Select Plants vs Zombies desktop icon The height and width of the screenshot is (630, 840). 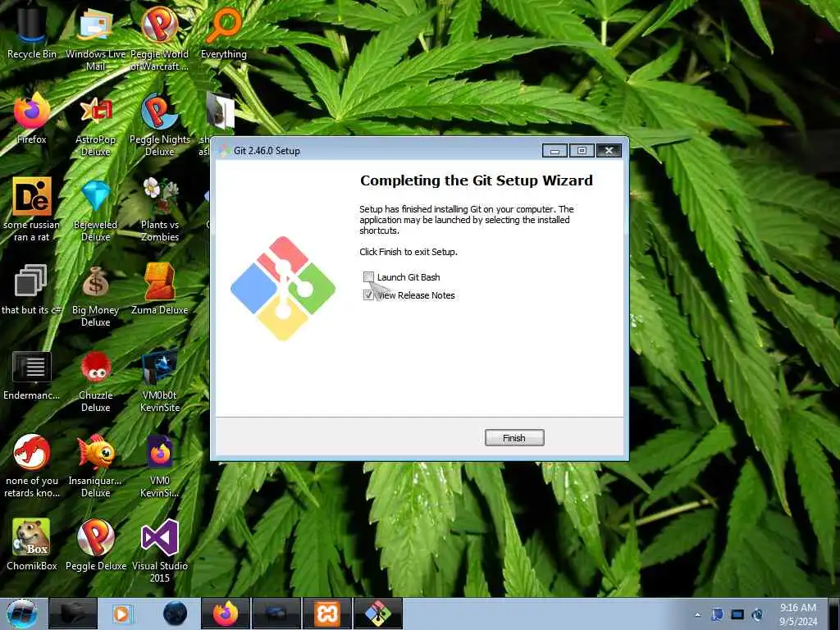pyautogui.click(x=160, y=209)
